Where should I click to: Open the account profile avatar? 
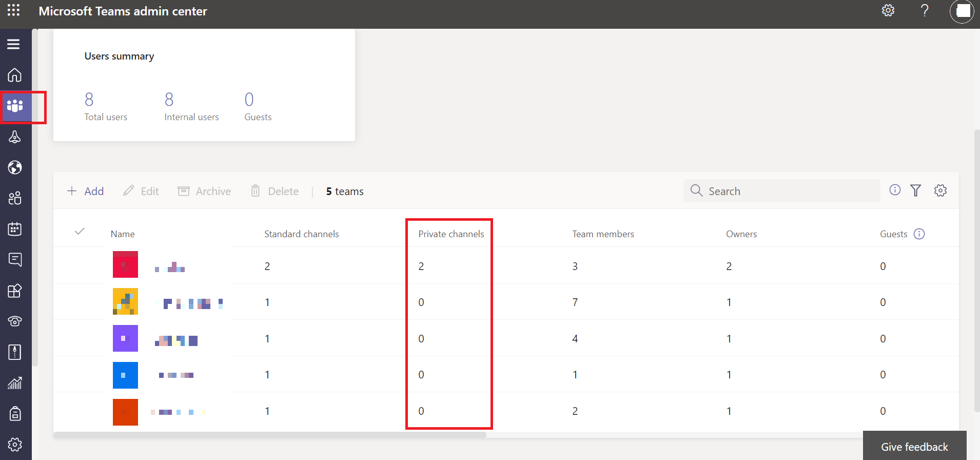(962, 11)
